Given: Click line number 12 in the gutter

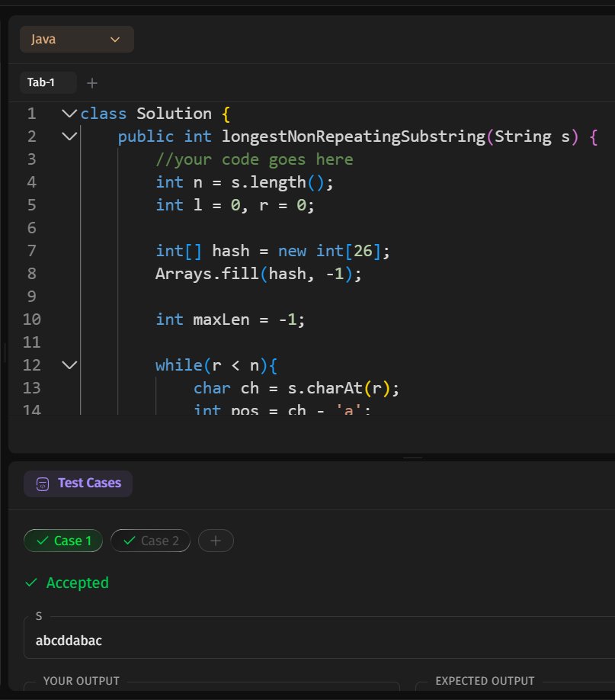Looking at the screenshot, I should click(x=32, y=365).
